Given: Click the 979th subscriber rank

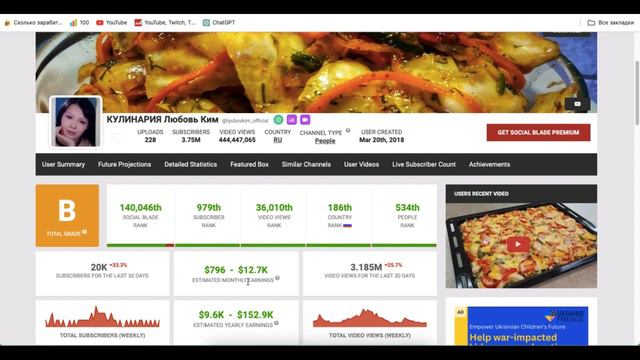Looking at the screenshot, I should point(209,207).
